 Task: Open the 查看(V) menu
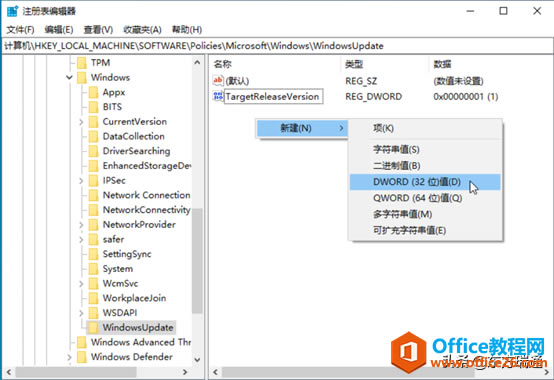(x=98, y=30)
